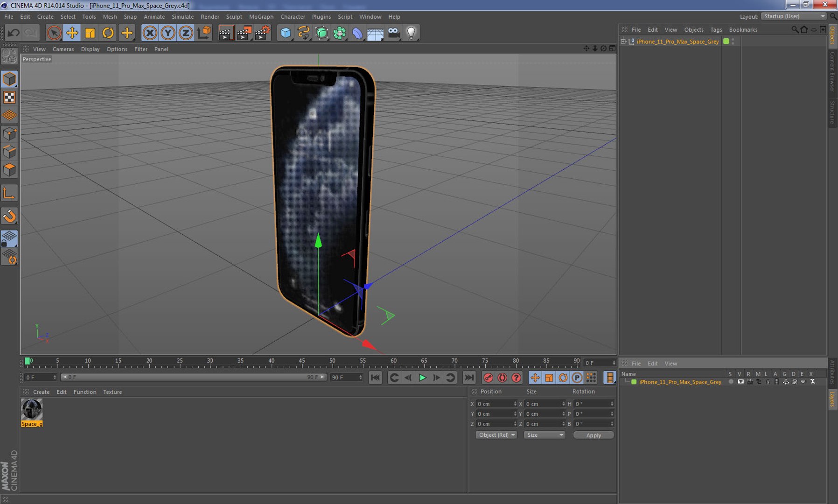Play the animation forward
Image resolution: width=838 pixels, height=504 pixels.
click(x=422, y=378)
